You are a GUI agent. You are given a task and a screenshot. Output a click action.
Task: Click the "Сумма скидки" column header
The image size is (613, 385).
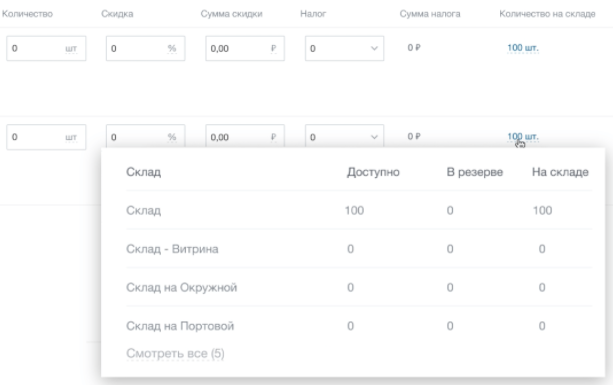click(x=231, y=14)
